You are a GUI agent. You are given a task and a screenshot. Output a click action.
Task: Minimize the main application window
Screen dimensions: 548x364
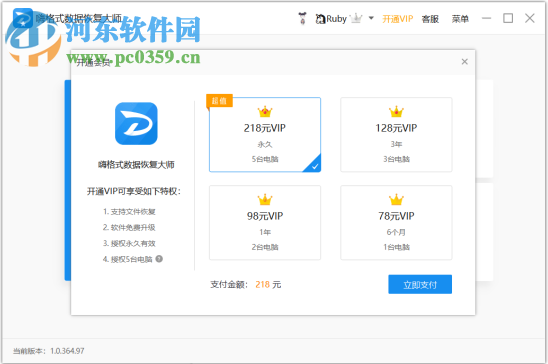486,18
